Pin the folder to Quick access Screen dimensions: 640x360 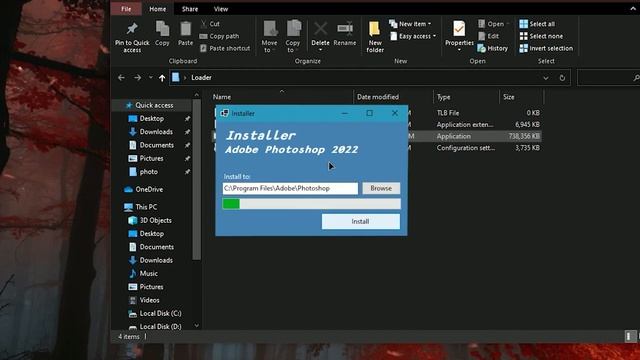pos(132,37)
